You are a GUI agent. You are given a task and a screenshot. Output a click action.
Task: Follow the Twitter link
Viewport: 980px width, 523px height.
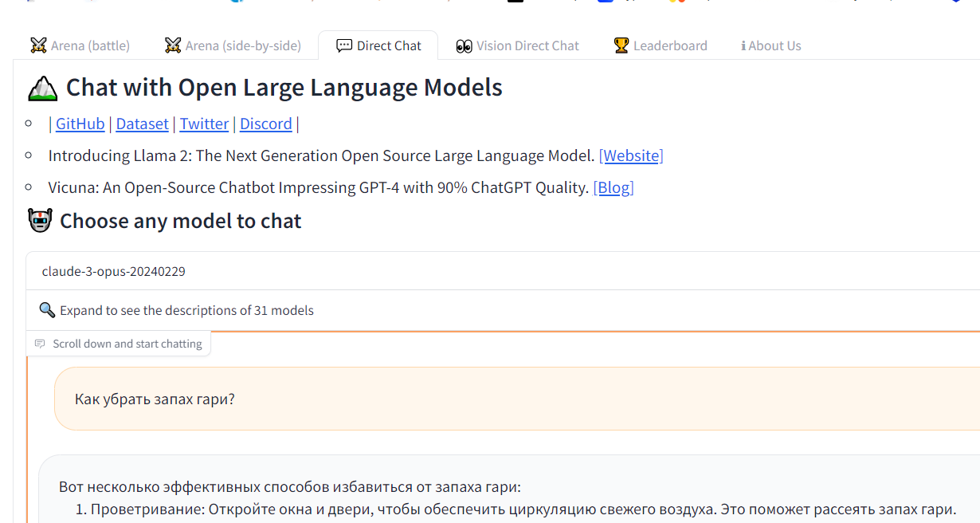(204, 124)
